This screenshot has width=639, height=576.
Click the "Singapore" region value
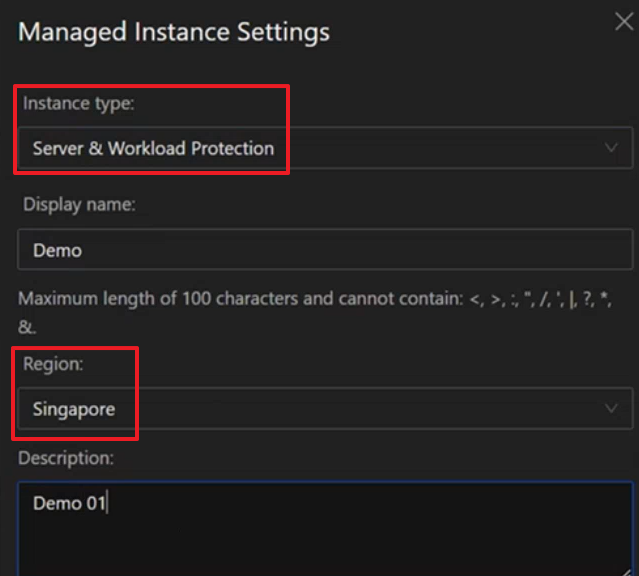tap(73, 409)
